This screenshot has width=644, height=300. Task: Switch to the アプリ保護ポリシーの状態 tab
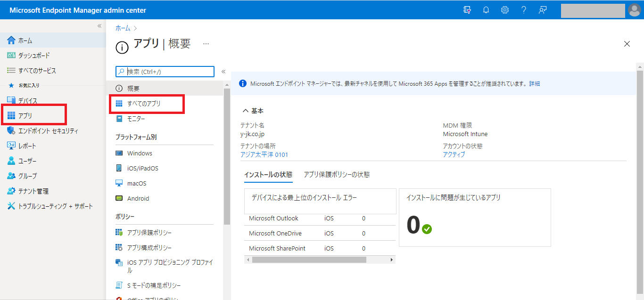(x=337, y=174)
